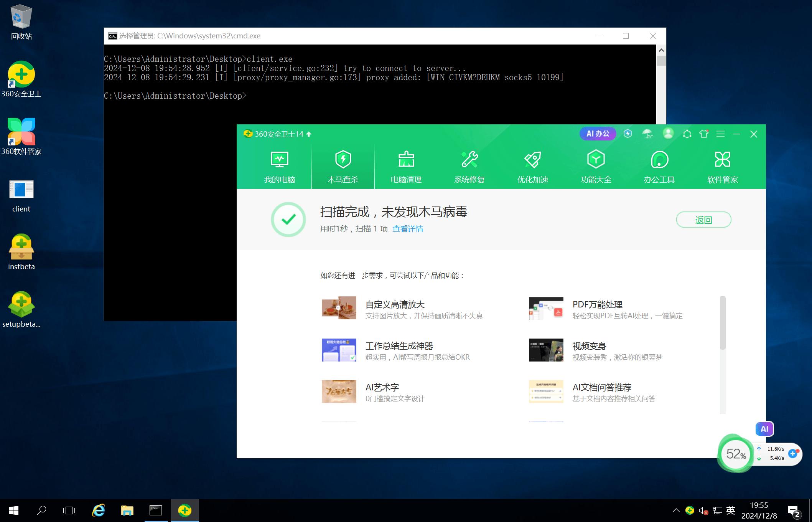Viewport: 812px width, 522px height.
Task: Click the AI艺术字 thumbnail
Action: click(339, 391)
